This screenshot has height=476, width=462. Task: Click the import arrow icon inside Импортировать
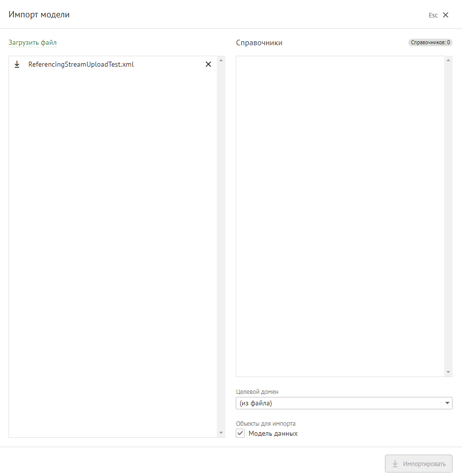pos(395,464)
